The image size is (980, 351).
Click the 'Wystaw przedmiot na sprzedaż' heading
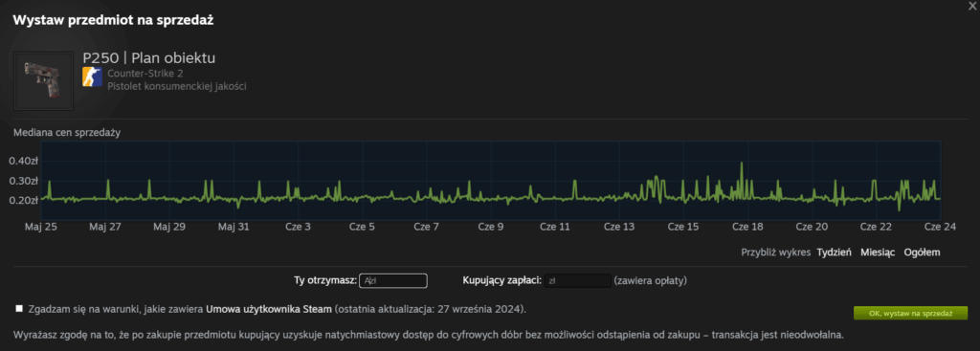(x=114, y=20)
